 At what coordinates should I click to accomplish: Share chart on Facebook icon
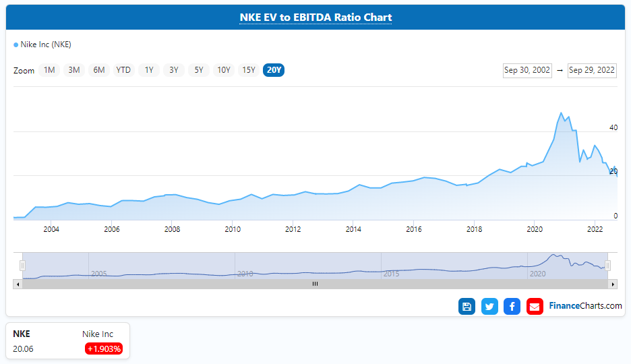512,307
